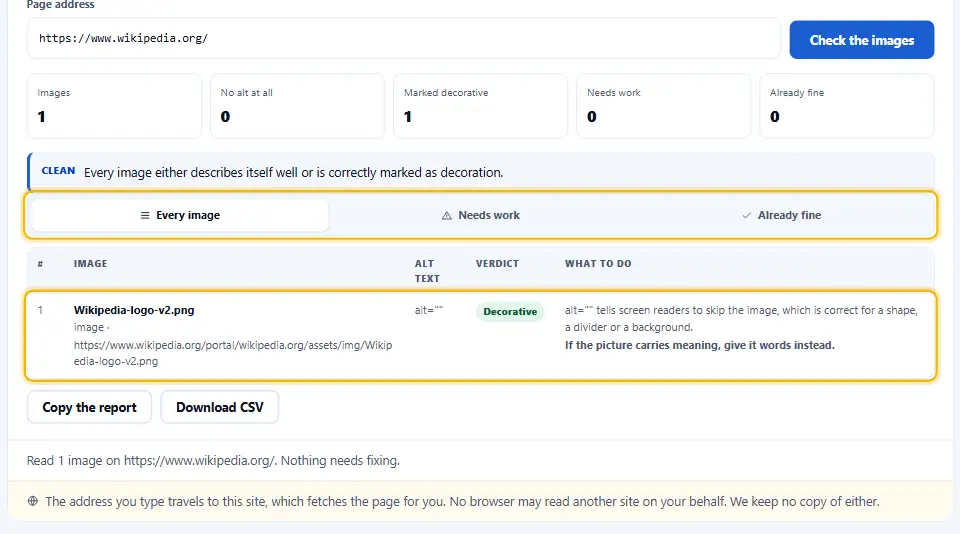Click the globe icon in the privacy note

33,501
